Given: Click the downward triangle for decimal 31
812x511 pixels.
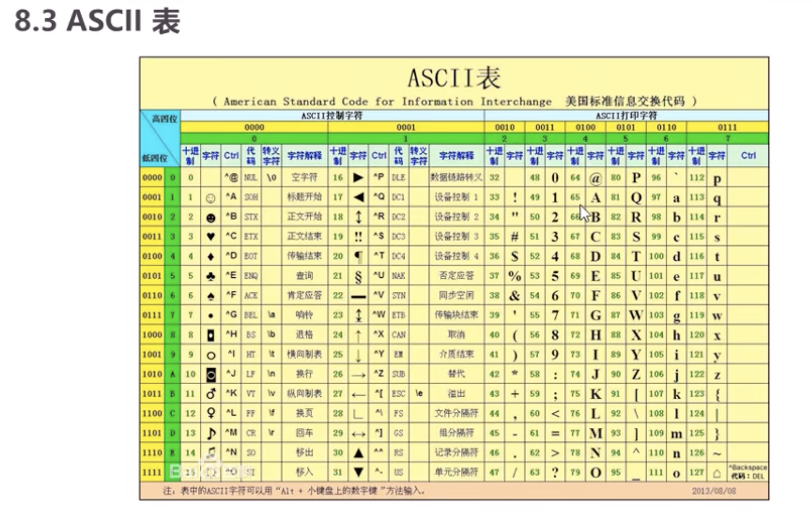Looking at the screenshot, I should point(359,472).
